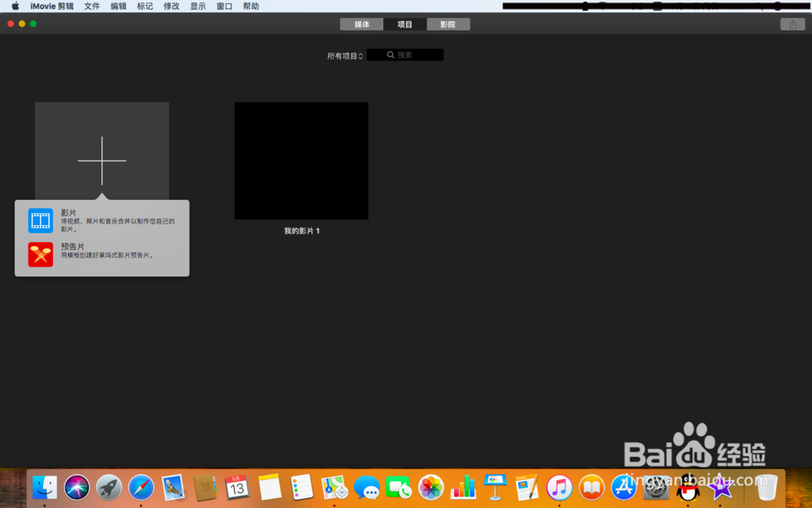Minimize iMovie window with yellow button

pyautogui.click(x=22, y=24)
